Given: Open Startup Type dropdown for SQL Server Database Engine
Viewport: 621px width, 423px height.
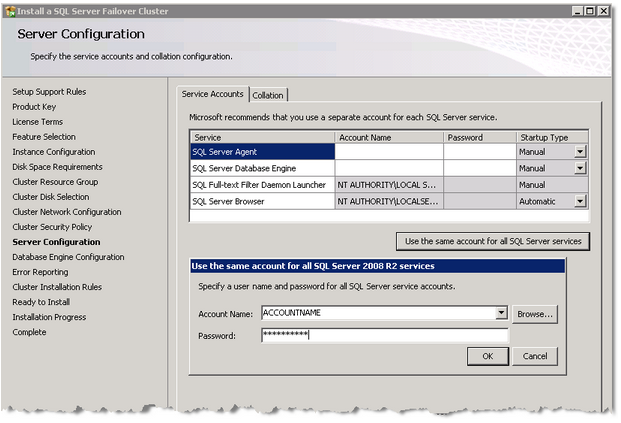Looking at the screenshot, I should pyautogui.click(x=580, y=168).
